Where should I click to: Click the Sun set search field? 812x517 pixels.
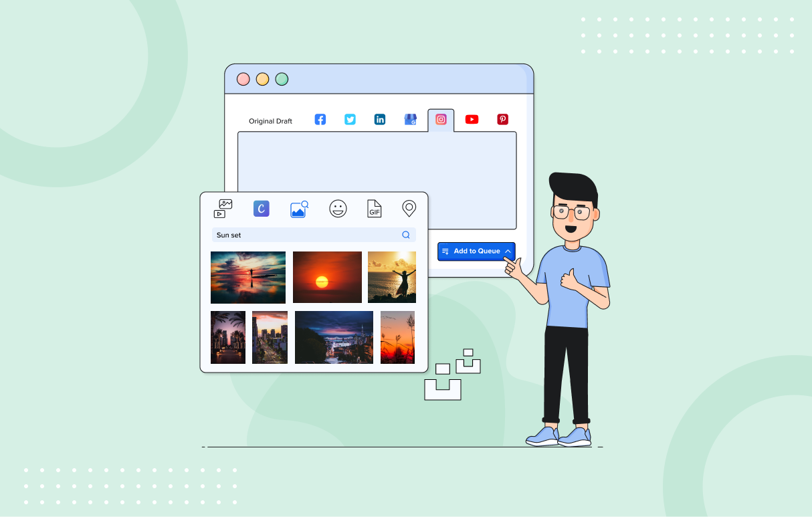[x=314, y=235]
